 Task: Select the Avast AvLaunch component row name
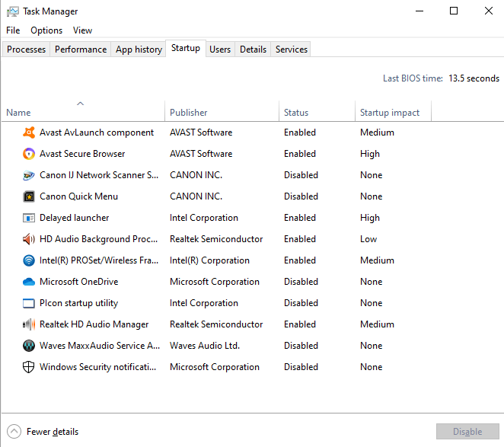click(97, 133)
